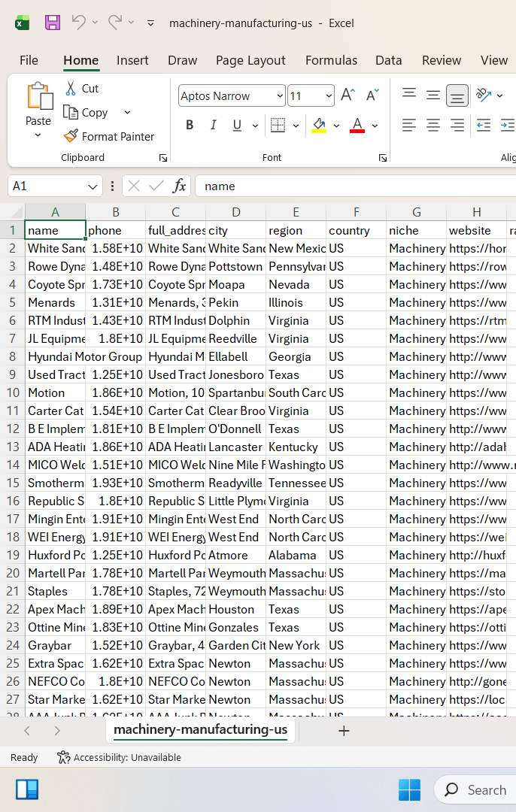Expand the Paste options arrow

38,135
